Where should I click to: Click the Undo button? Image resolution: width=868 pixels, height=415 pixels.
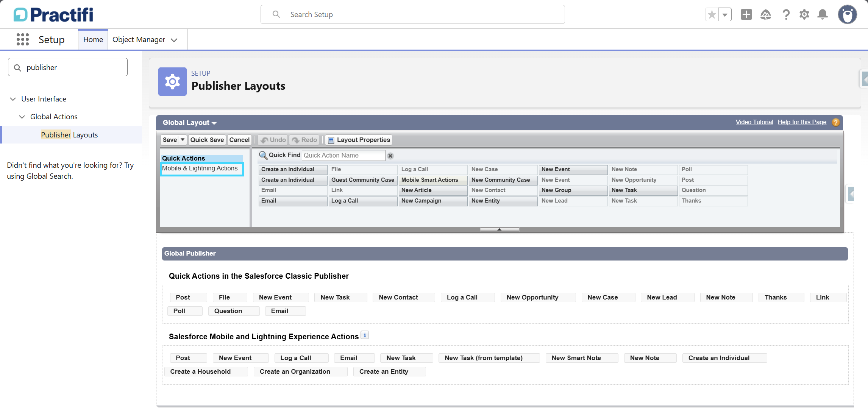[x=273, y=140]
